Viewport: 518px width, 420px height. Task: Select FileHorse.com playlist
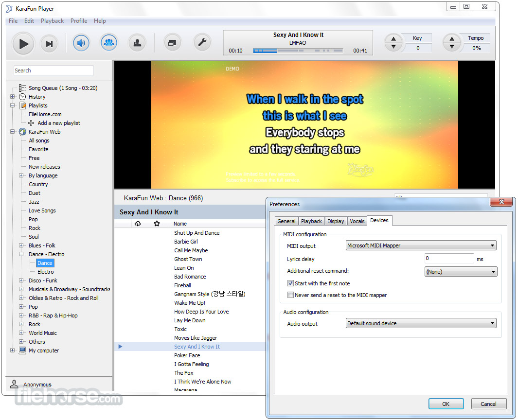pyautogui.click(x=45, y=114)
